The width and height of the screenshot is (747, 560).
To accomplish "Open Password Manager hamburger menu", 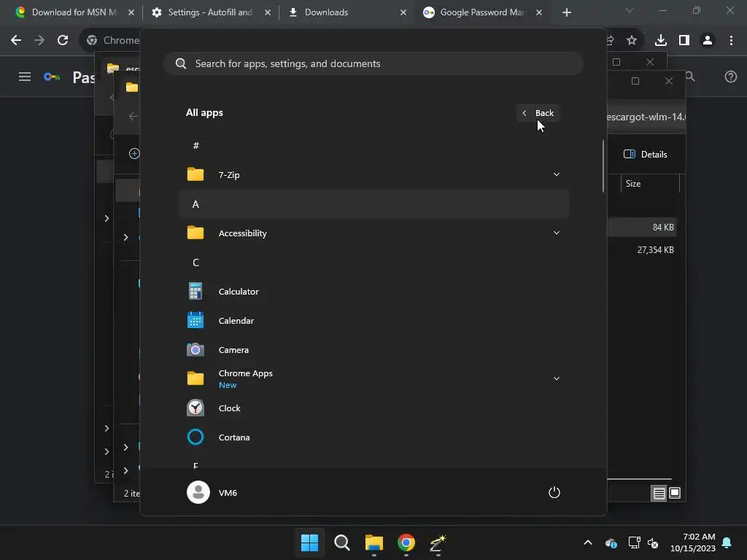I will (x=25, y=77).
